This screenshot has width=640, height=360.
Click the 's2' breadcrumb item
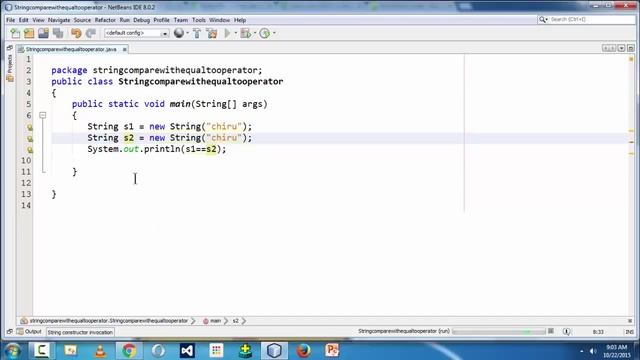pos(236,321)
